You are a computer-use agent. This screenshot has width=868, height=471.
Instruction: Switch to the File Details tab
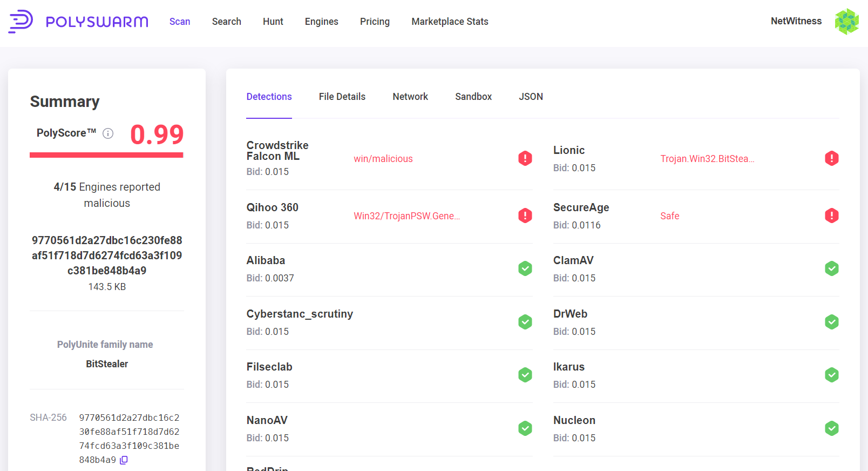342,97
